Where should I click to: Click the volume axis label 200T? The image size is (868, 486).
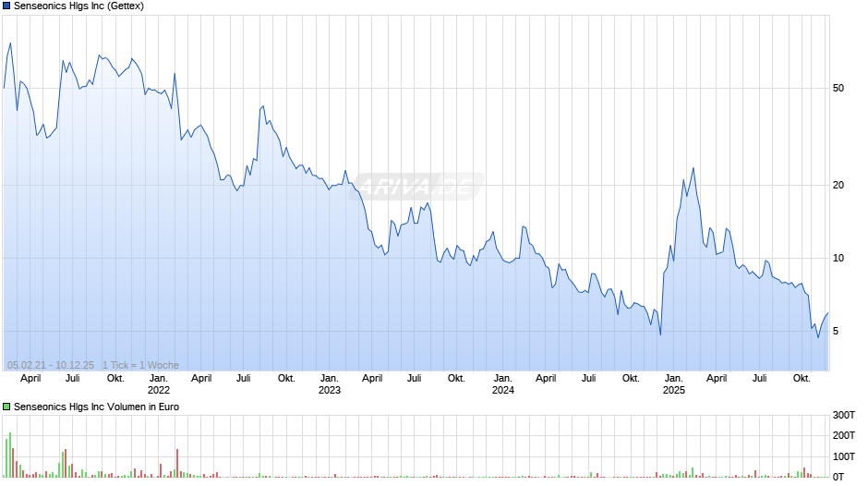click(x=844, y=435)
